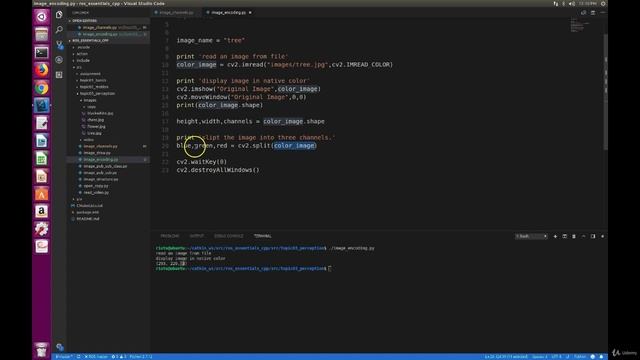Screen dimensions: 640x360
Task: Maximize the terminal panel size
Action: pos(584,236)
